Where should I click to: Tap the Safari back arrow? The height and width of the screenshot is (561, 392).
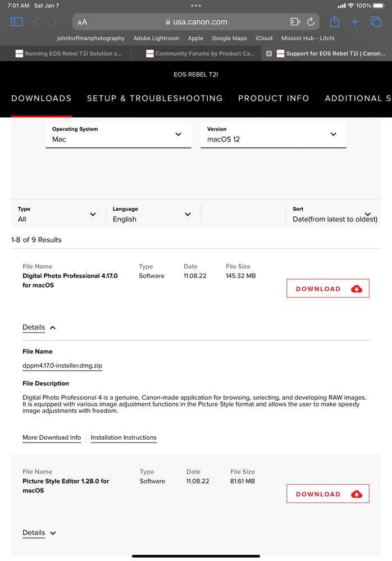[37, 22]
